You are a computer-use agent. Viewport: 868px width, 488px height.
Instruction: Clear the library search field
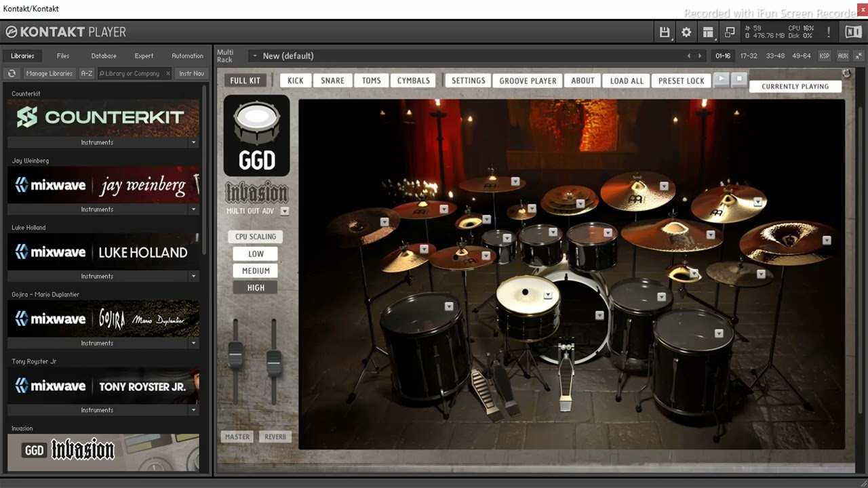(x=167, y=73)
